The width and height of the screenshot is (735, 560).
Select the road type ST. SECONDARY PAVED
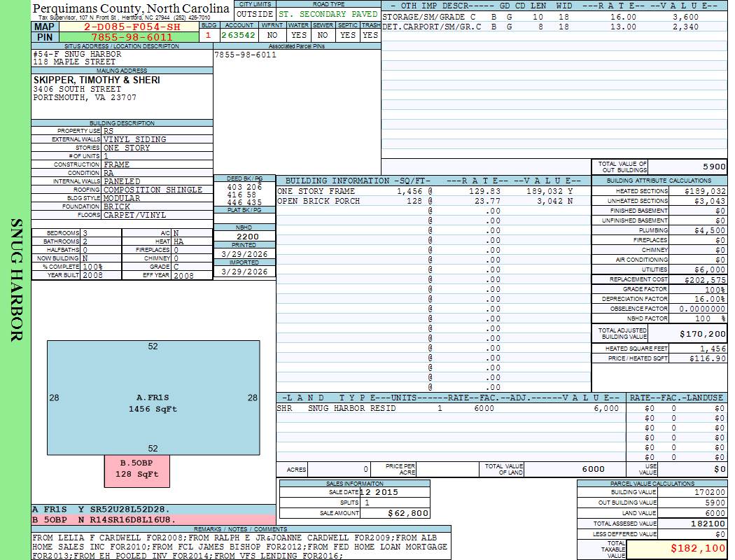pyautogui.click(x=328, y=13)
